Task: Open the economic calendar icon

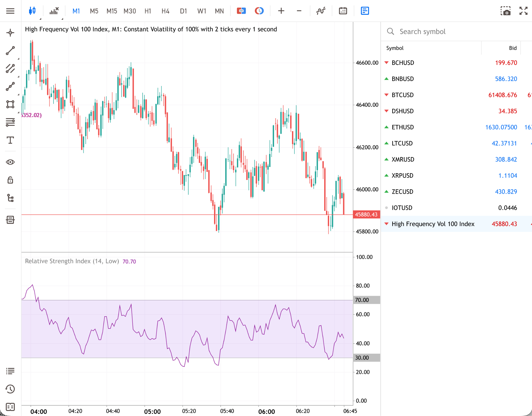Action: coord(343,11)
